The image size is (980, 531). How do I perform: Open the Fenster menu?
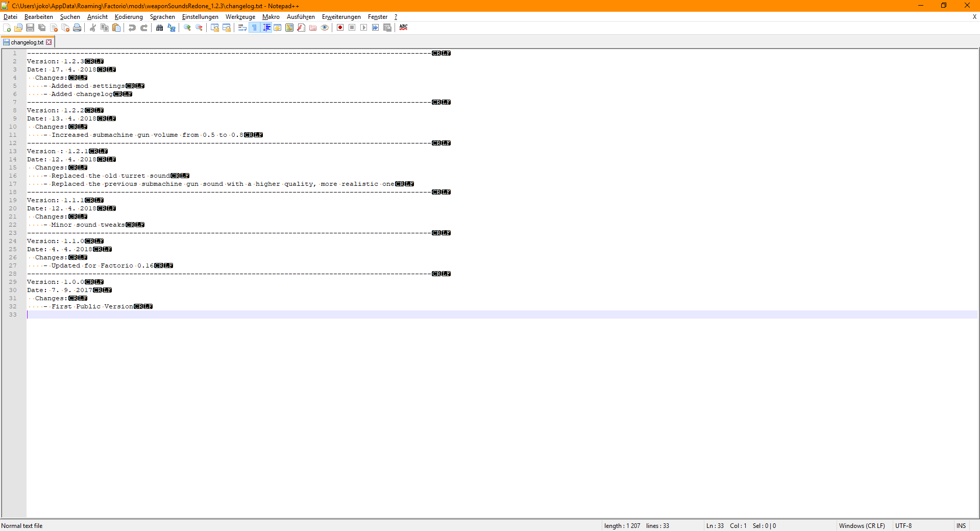[x=378, y=17]
